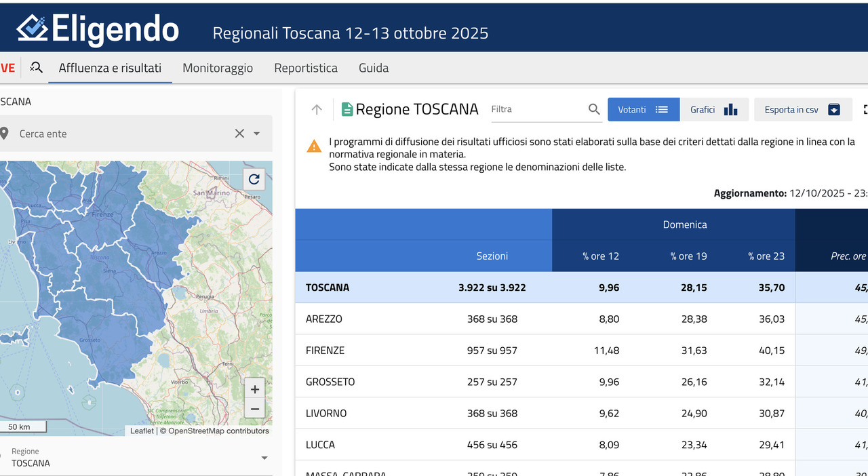
Task: Click the Leaflet link on map
Action: (x=142, y=431)
